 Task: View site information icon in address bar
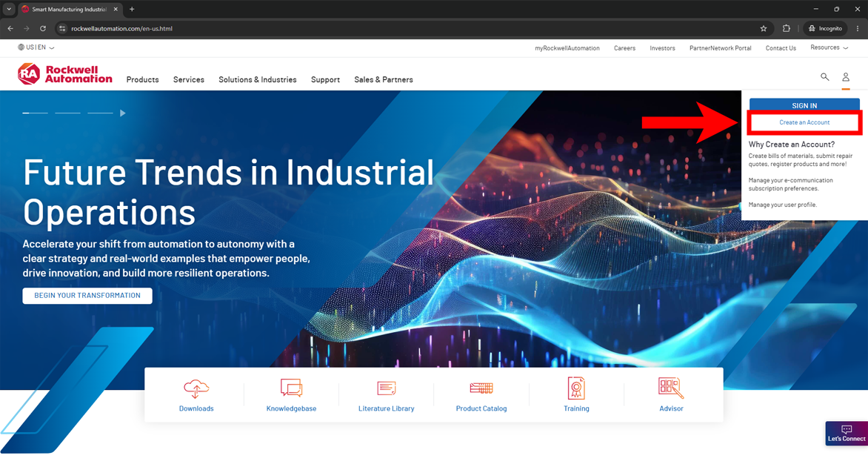point(62,28)
